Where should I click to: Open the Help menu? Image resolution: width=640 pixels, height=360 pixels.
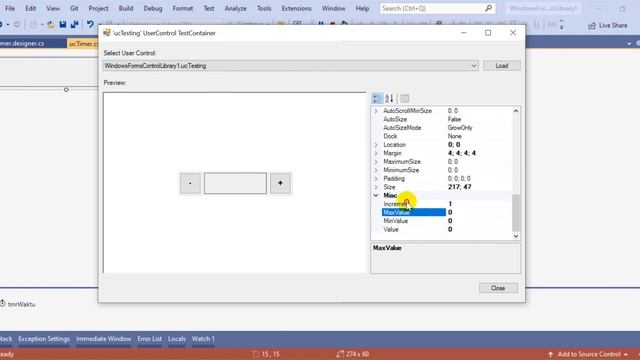pyautogui.click(x=362, y=8)
